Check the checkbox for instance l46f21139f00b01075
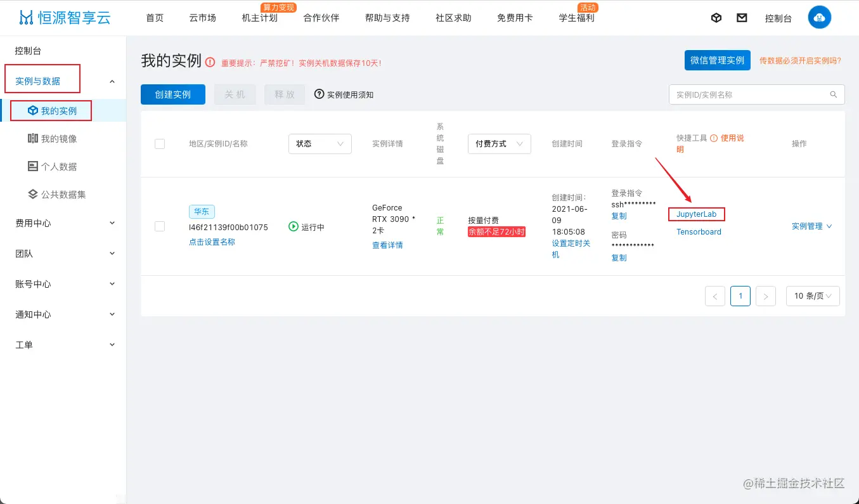Viewport: 859px width, 504px height. 160,226
